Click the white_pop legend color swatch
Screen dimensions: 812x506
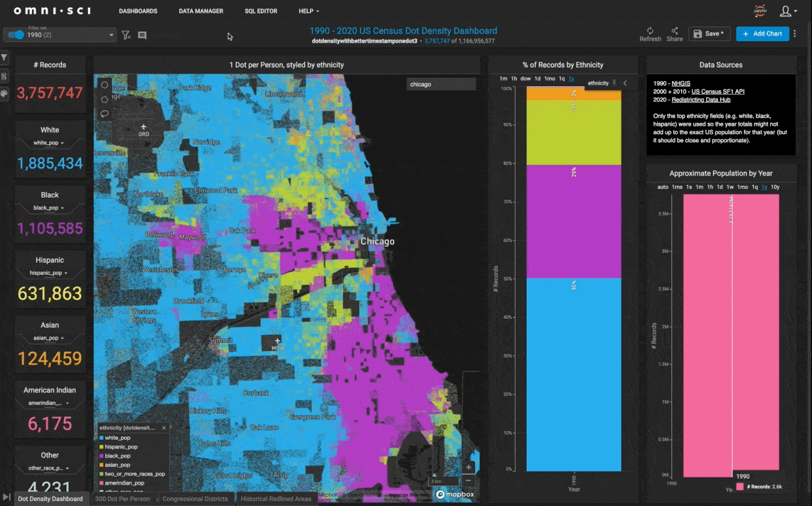[x=102, y=438]
